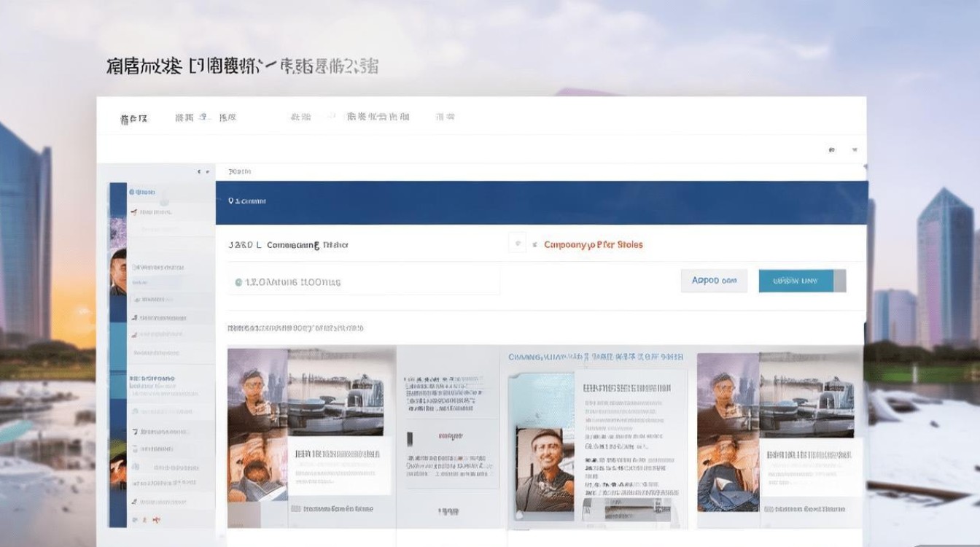Open the first item in top navigation bar
This screenshot has width=980, height=547.
(134, 118)
